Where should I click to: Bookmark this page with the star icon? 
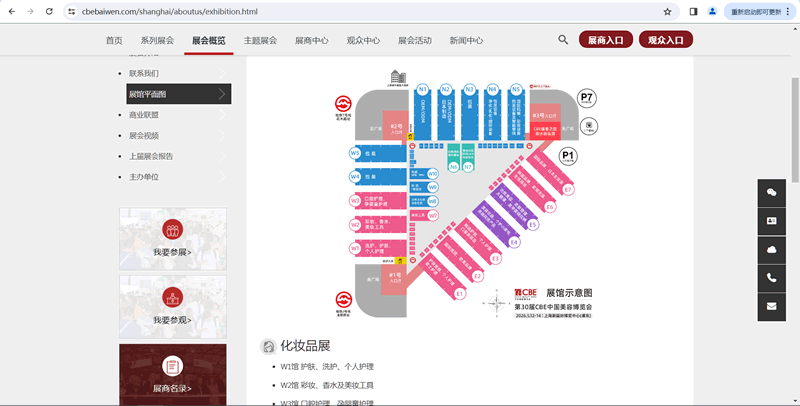(667, 12)
